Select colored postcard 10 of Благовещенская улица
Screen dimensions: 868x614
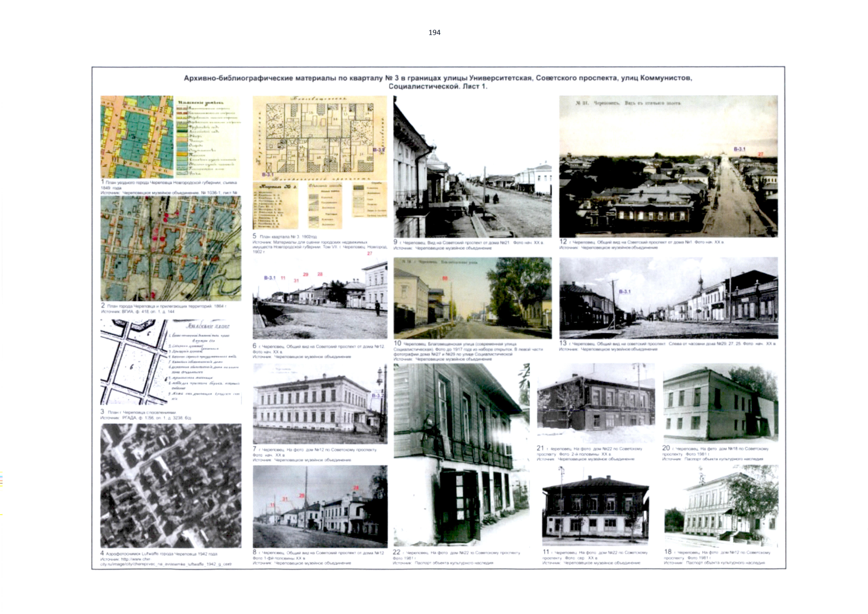[472, 297]
